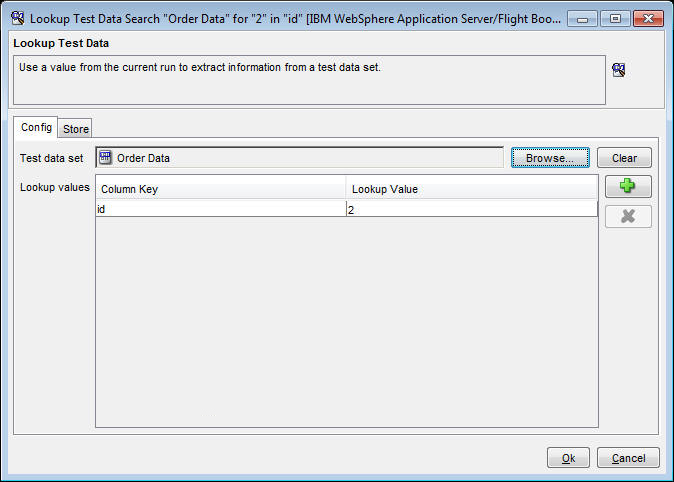Open Browse to choose test data set
Viewport: 674px width, 482px height.
pos(550,158)
